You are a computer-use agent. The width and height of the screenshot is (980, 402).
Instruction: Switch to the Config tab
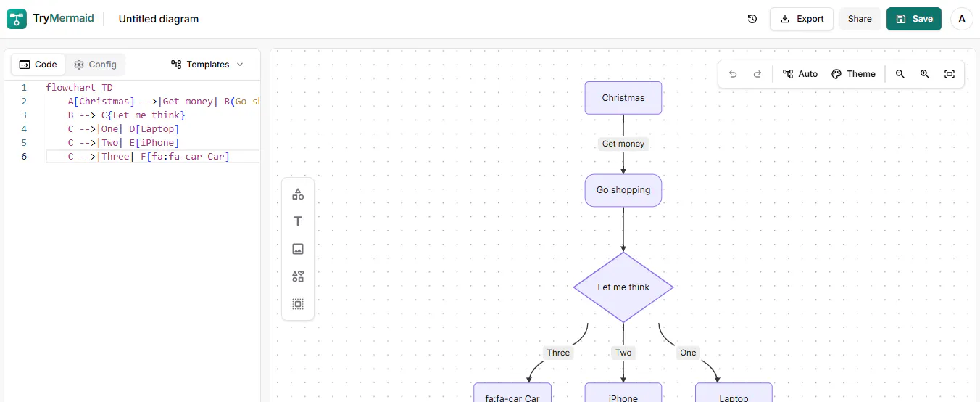click(x=95, y=65)
